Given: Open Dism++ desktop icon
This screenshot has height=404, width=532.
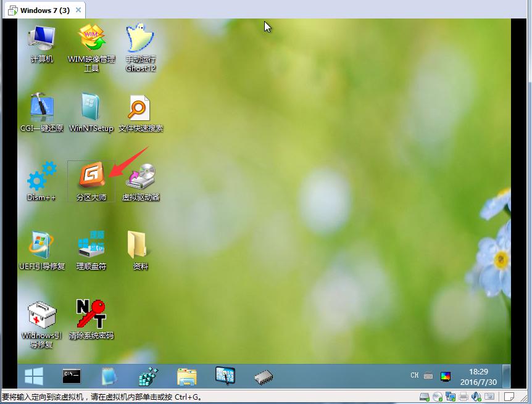Looking at the screenshot, I should [x=41, y=181].
